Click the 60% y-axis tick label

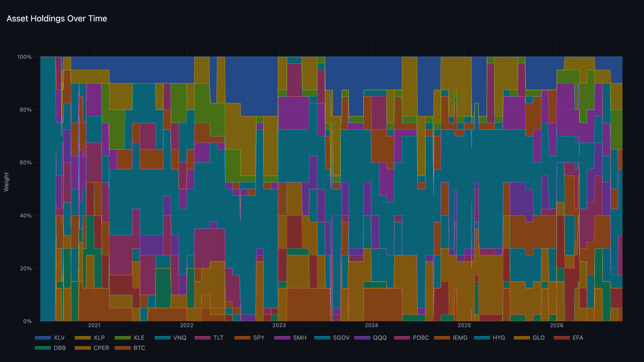pyautogui.click(x=26, y=162)
